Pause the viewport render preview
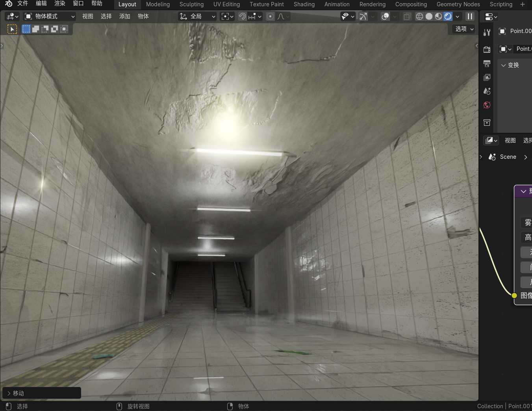The width and height of the screenshot is (532, 411). click(470, 16)
